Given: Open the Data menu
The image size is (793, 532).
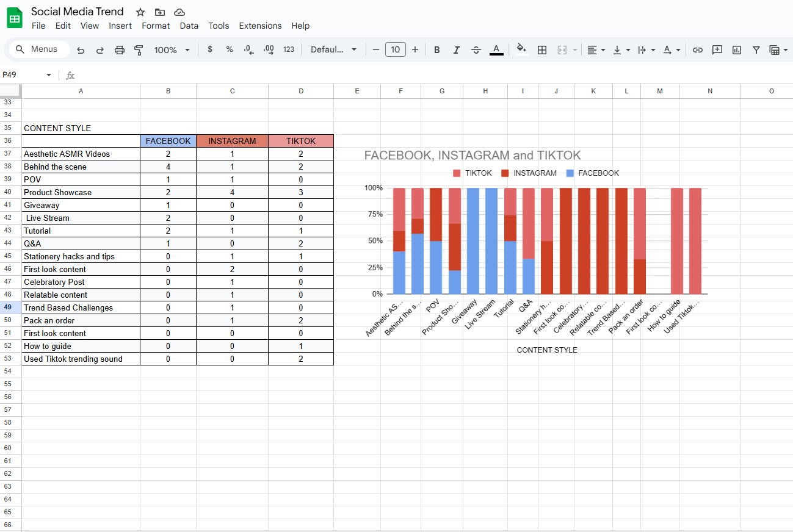Looking at the screenshot, I should [x=189, y=26].
